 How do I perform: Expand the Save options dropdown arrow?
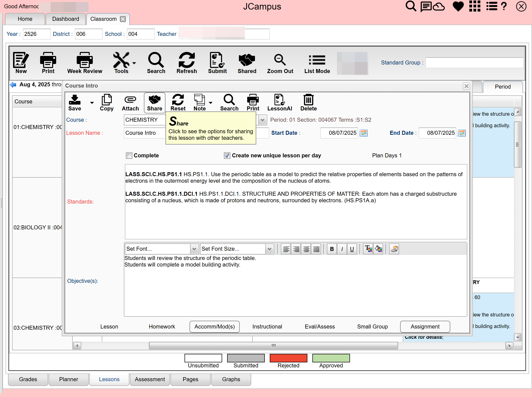click(x=92, y=103)
